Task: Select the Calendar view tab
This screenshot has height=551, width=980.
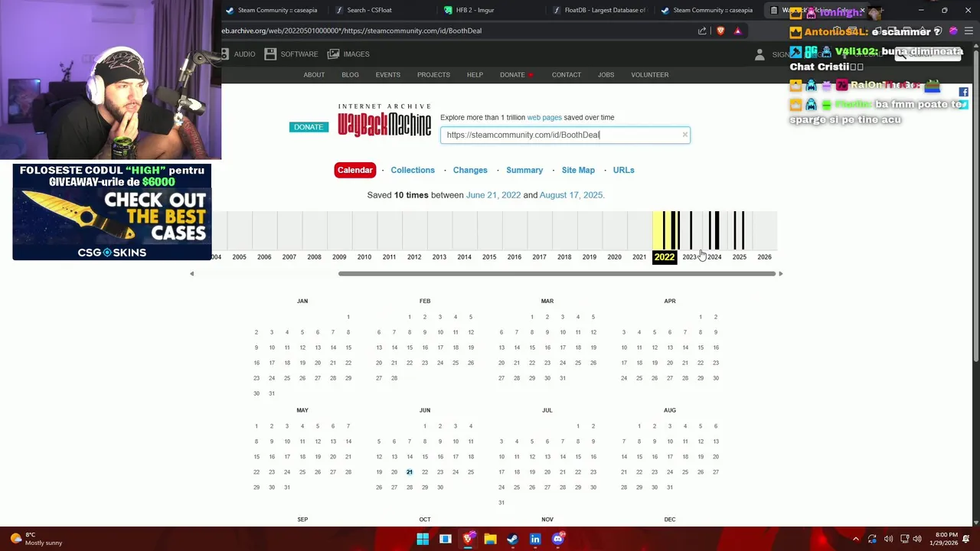Action: pos(354,170)
